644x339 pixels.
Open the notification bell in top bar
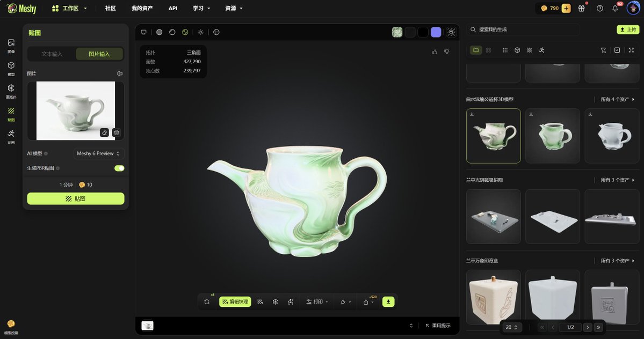[x=616, y=8]
